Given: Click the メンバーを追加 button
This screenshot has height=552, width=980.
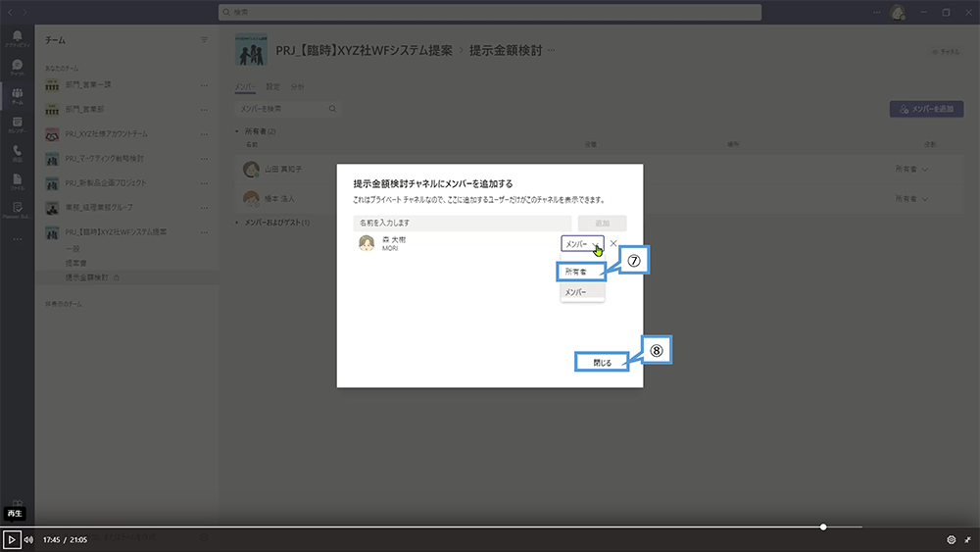Looking at the screenshot, I should pyautogui.click(x=926, y=109).
